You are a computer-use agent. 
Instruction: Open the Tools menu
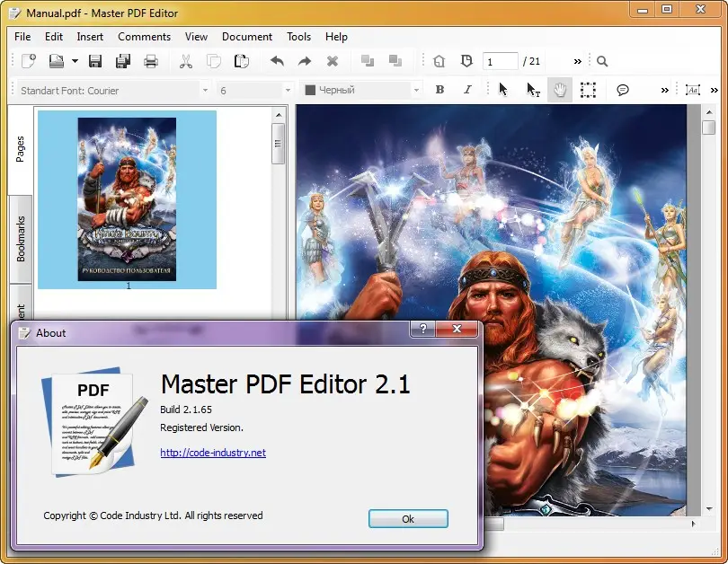pos(298,37)
